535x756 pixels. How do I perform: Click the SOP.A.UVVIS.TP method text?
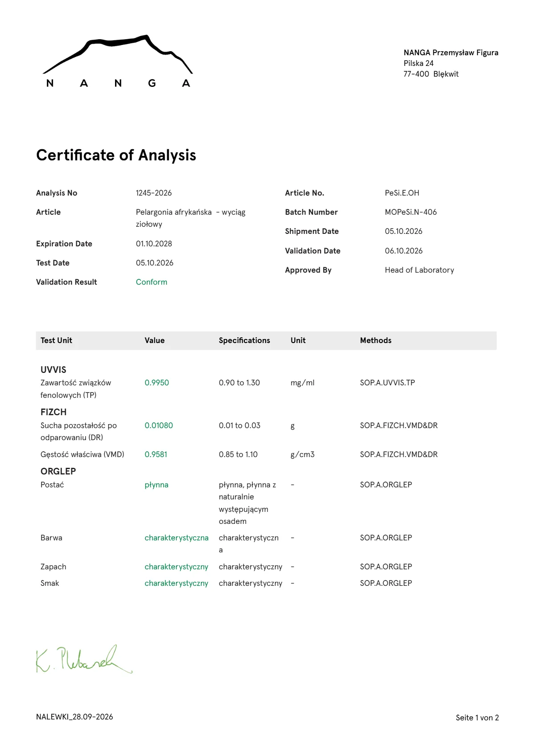point(387,383)
